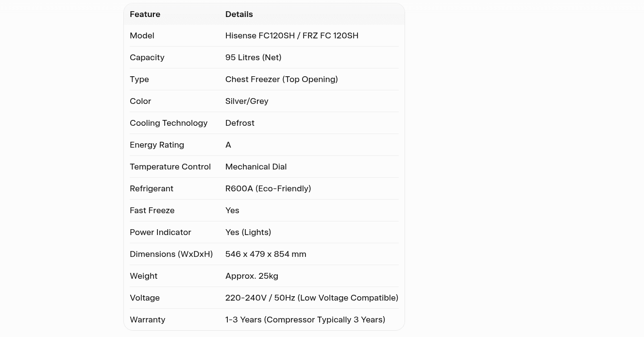Click the Feature column header

[145, 14]
